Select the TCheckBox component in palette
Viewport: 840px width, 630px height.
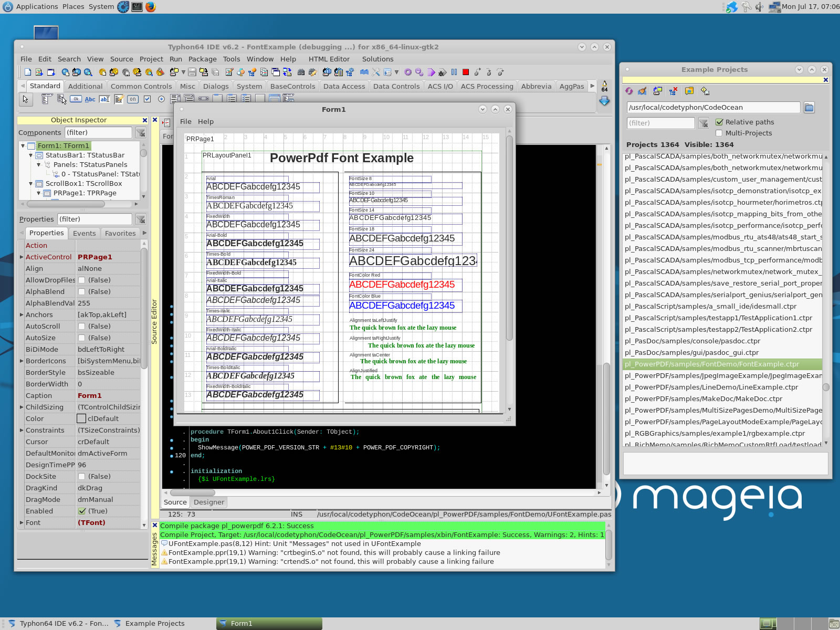coord(148,99)
